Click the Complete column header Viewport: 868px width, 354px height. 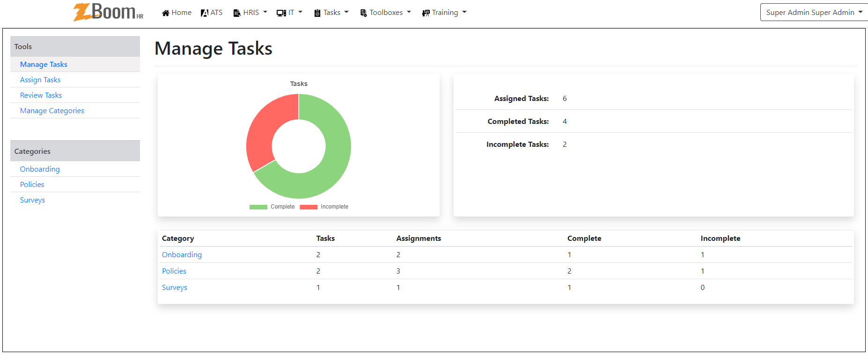coord(584,238)
